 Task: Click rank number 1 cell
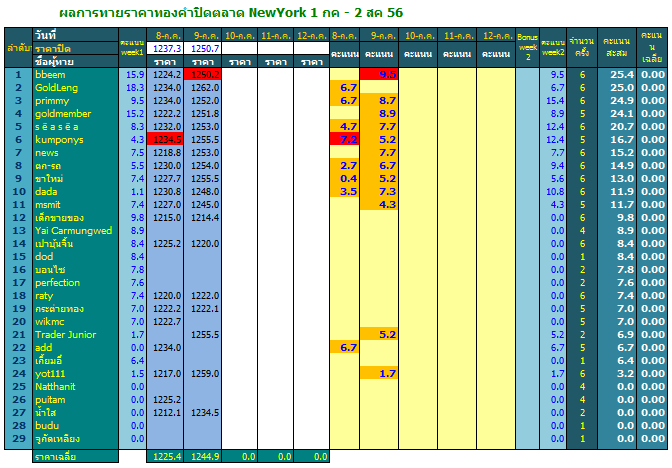tap(19, 75)
